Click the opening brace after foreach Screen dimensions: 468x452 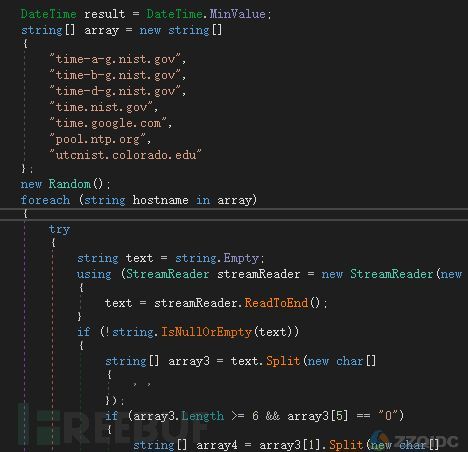25,214
